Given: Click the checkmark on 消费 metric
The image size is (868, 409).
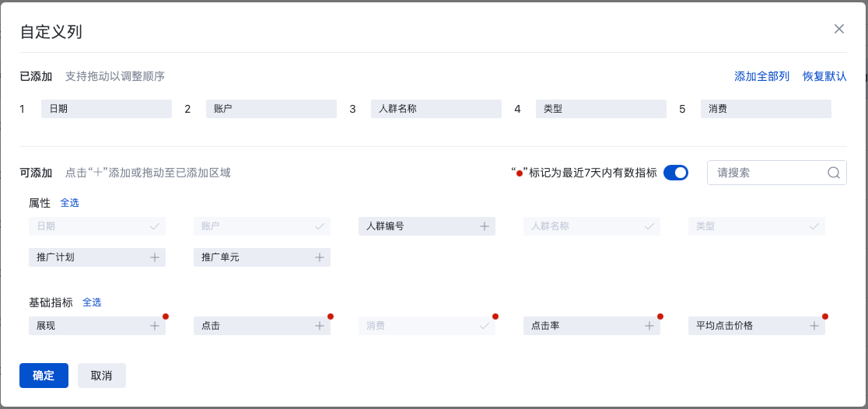Looking at the screenshot, I should (484, 326).
